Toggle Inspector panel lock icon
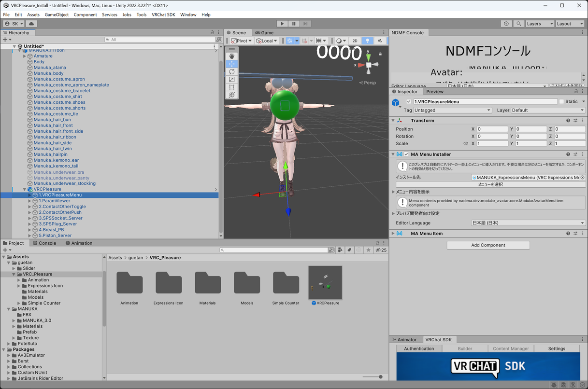The image size is (588, 389). (575, 92)
